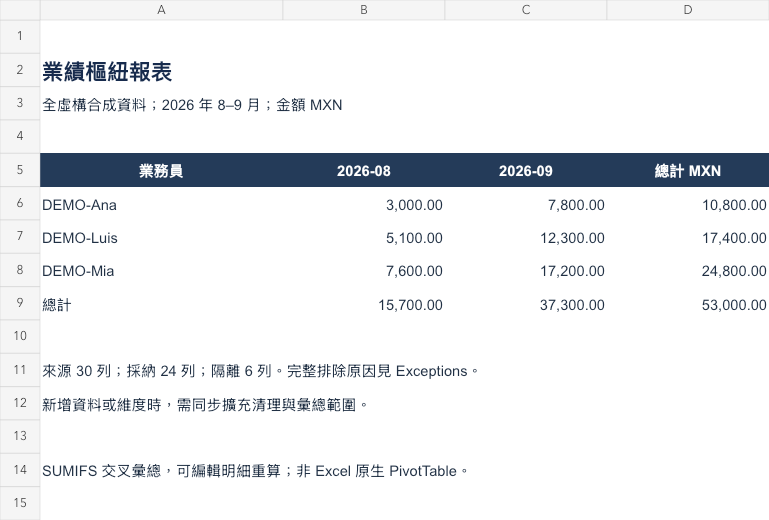Select row 3 header

[20, 103]
